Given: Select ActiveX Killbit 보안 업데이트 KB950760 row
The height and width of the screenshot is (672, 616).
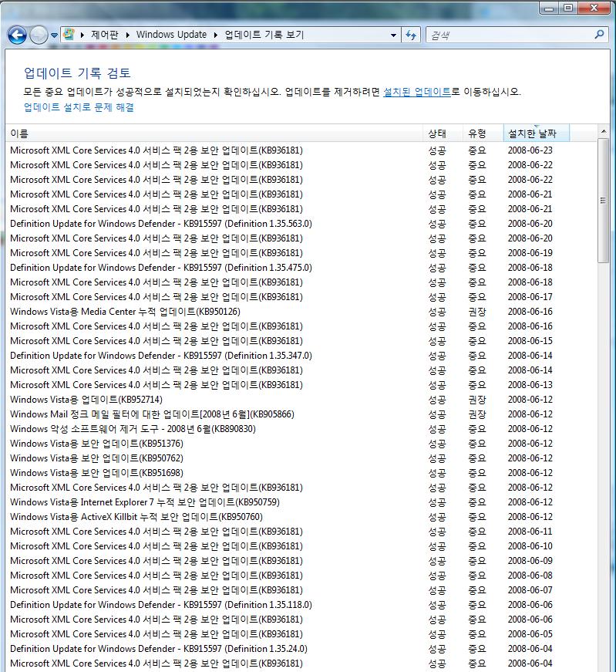Looking at the screenshot, I should (300, 517).
